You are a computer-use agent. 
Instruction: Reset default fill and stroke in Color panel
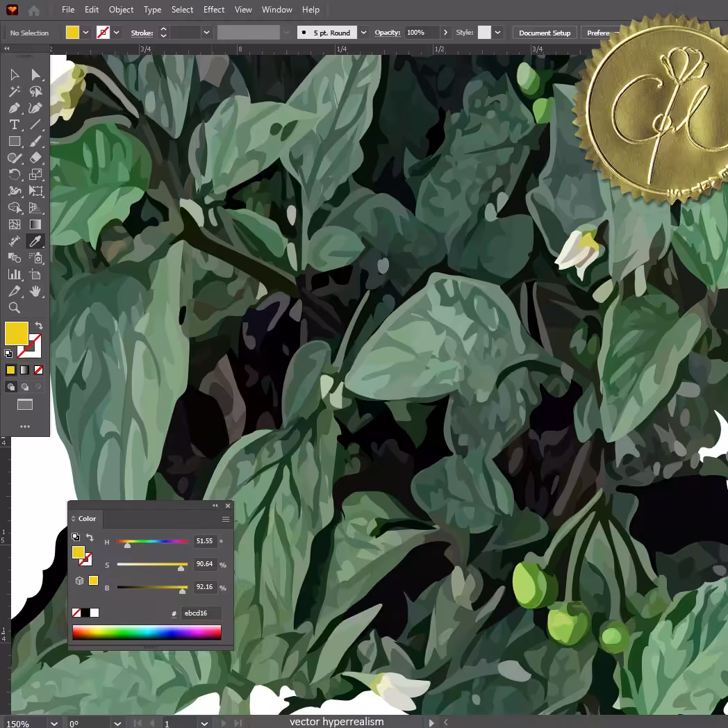[76, 537]
